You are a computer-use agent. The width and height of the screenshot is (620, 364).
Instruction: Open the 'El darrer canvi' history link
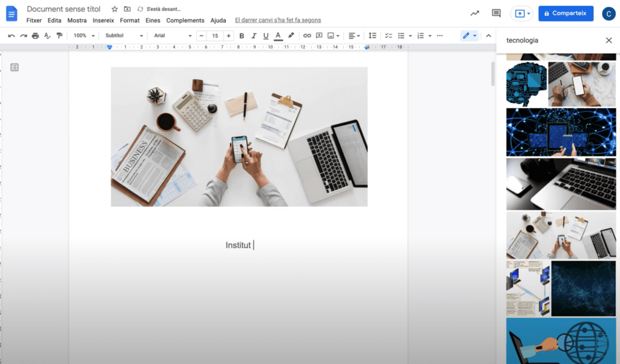tap(278, 21)
